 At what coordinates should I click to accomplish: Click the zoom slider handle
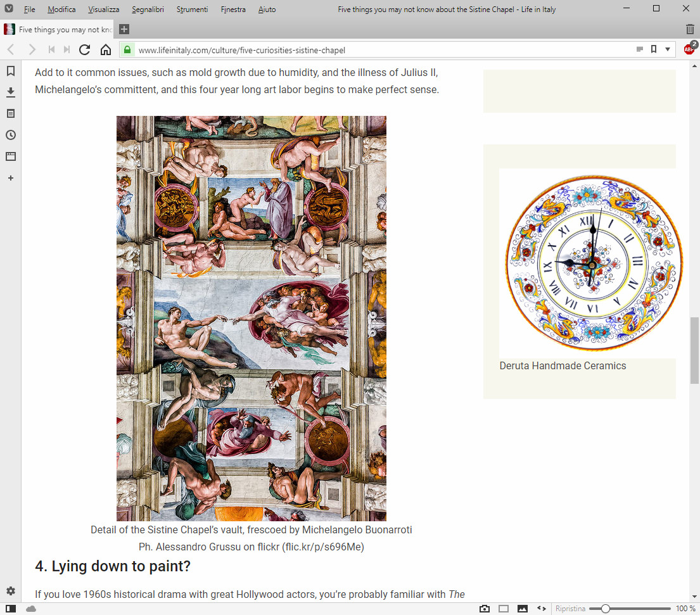[x=606, y=609]
